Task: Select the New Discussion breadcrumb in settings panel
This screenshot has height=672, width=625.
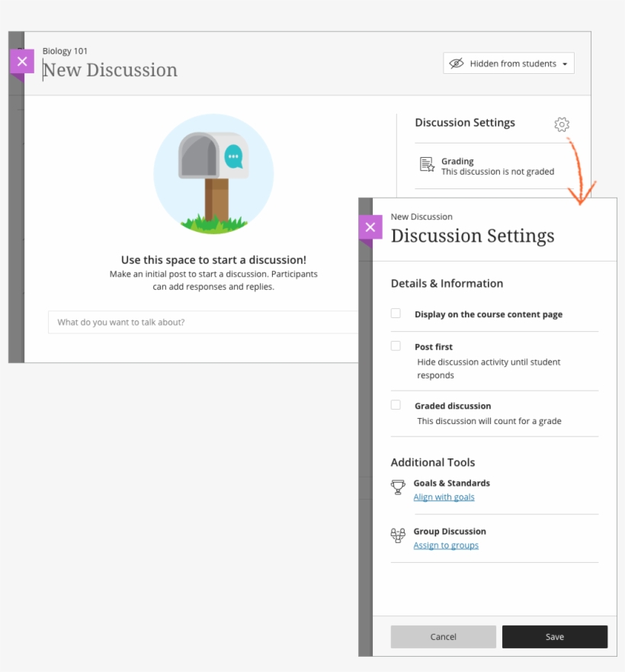Action: (x=421, y=217)
